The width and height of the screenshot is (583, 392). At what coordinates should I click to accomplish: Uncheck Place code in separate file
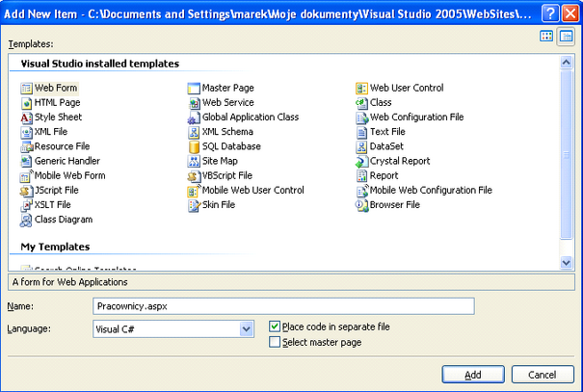tap(275, 327)
